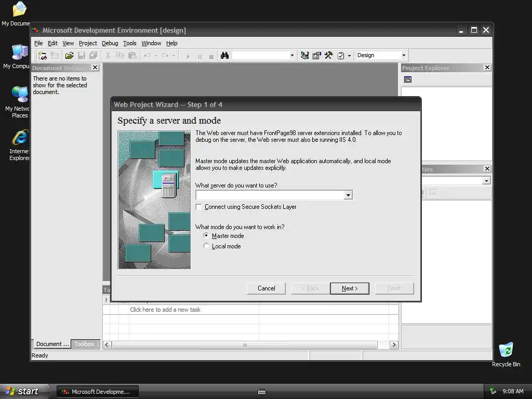Switch to the Toolbox tab
The width and height of the screenshot is (532, 399).
click(85, 344)
